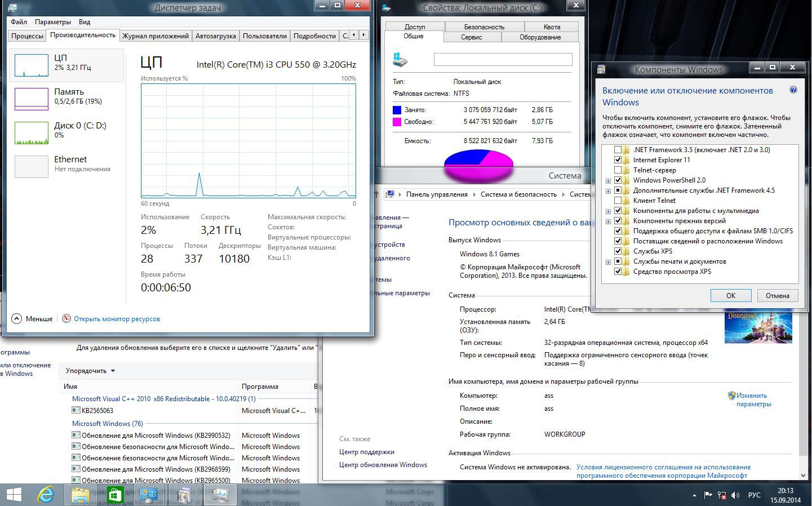The width and height of the screenshot is (812, 506).
Task: Select the Ethernet performance item
Action: [x=66, y=166]
